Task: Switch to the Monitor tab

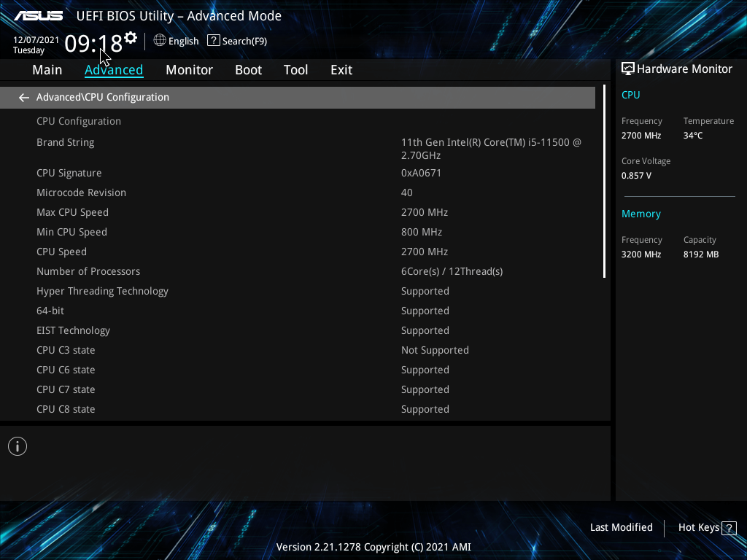Action: pos(189,70)
